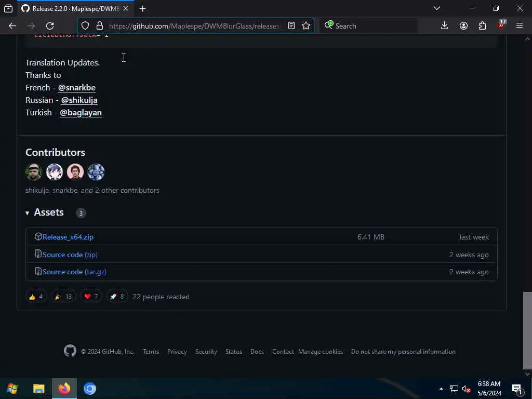Click Manage cookies in footer
This screenshot has width=532, height=399.
(x=321, y=352)
